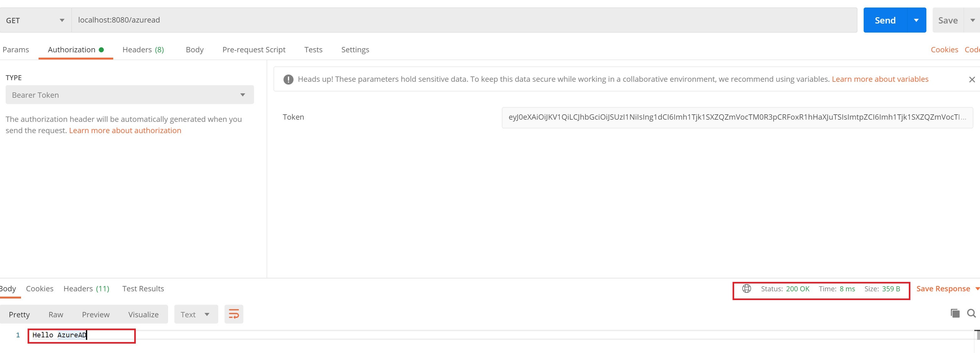This screenshot has width=980, height=353.
Task: Switch to the Pre-request Script tab
Action: [254, 49]
